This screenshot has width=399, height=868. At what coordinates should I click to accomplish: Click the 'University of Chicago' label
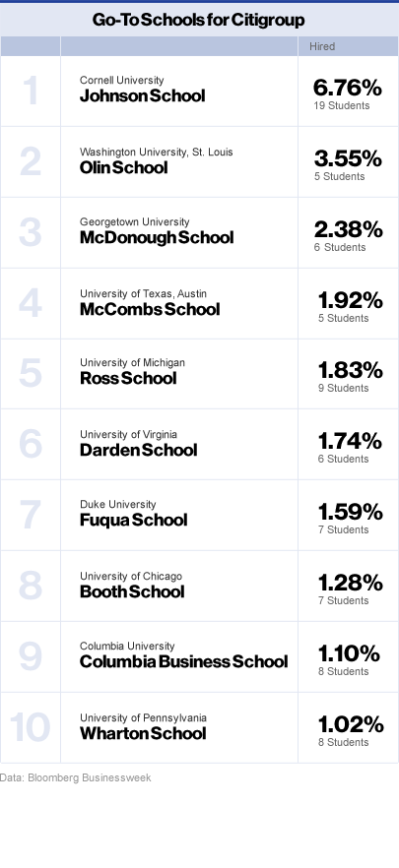[131, 577]
